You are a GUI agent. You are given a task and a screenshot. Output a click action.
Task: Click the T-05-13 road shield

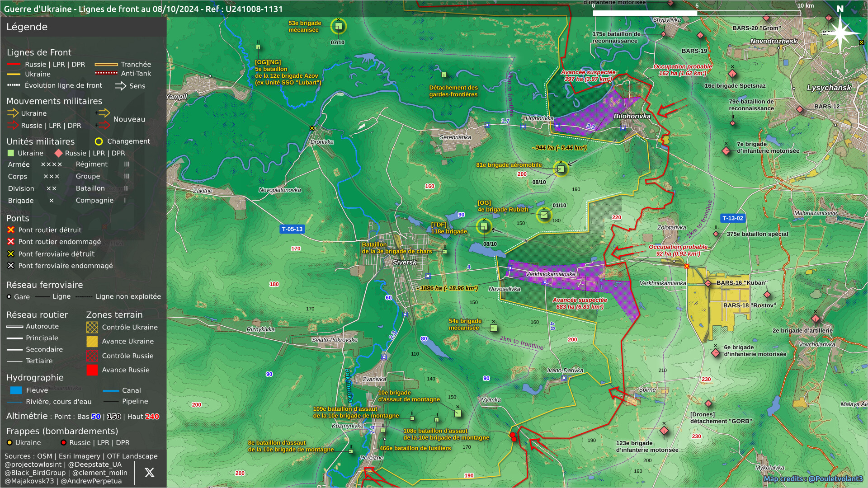[292, 229]
